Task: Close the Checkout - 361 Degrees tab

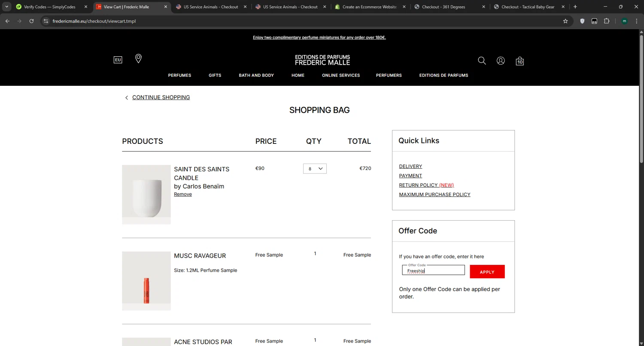Action: point(484,7)
